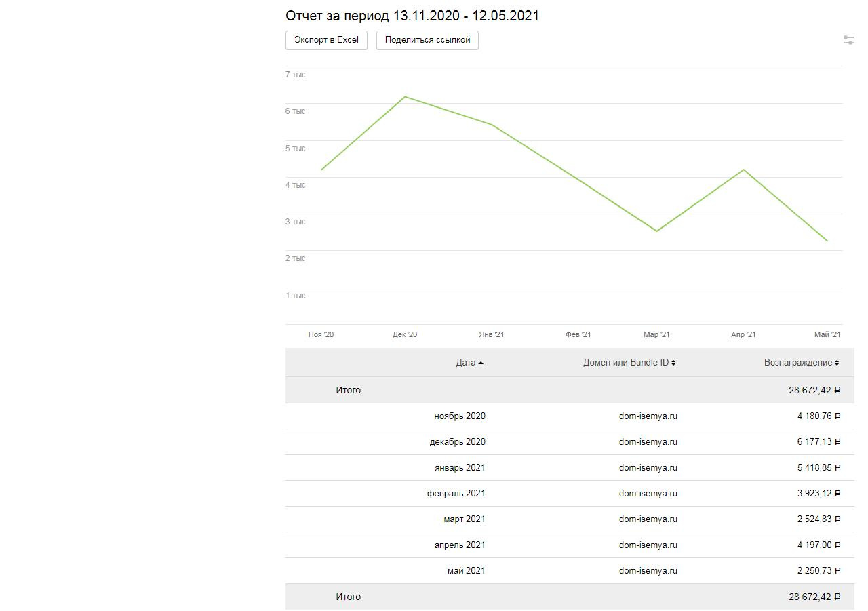The width and height of the screenshot is (868, 611).
Task: Click the 5 418,85 ₽ reward value
Action: [818, 468]
